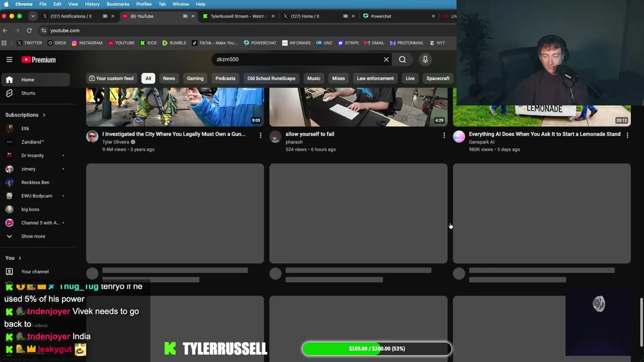
Task: Open RUMBLE bookmark
Action: (174, 43)
